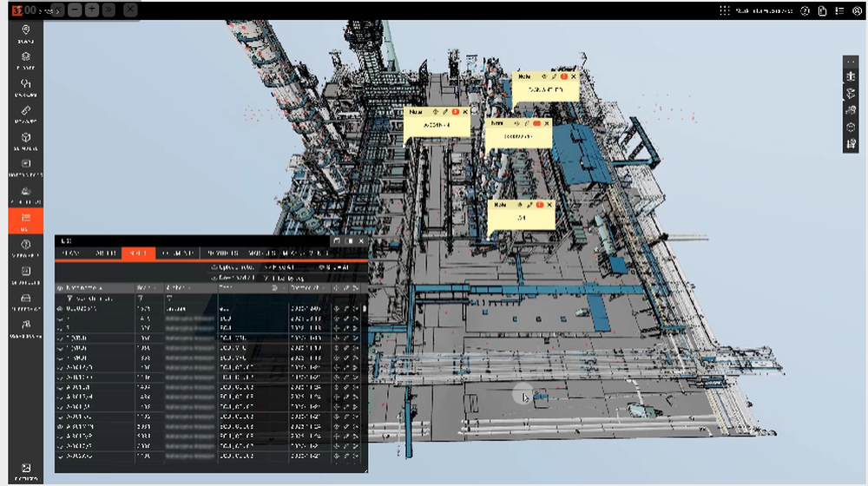
Task: Open the third column header dropdown arrow
Action: point(188,288)
